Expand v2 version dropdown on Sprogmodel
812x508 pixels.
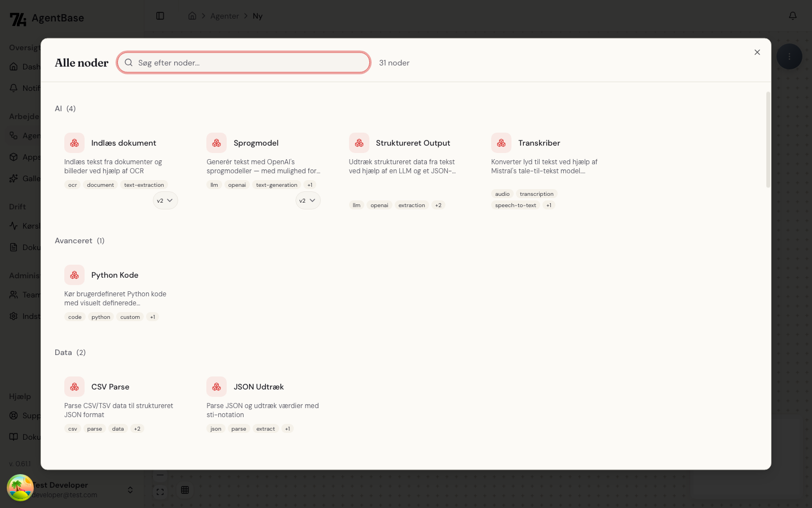point(308,200)
